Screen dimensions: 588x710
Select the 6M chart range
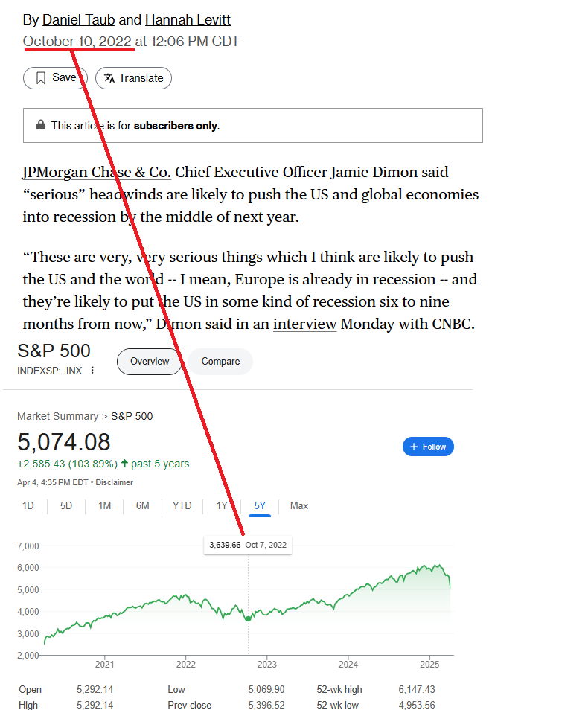coord(142,505)
